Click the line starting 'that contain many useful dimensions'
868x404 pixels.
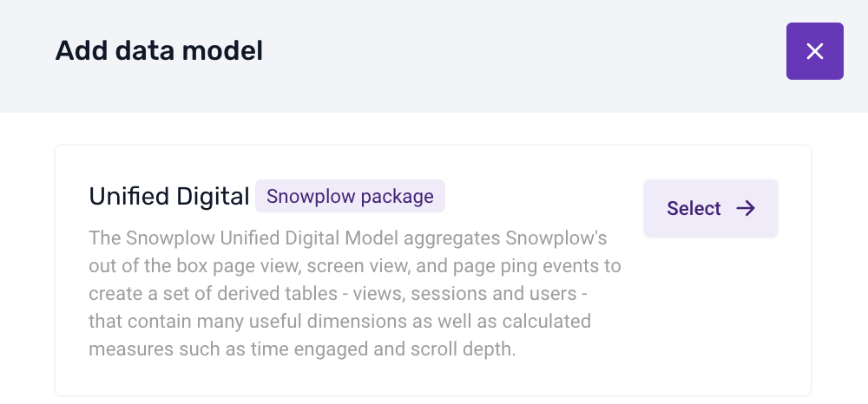tap(339, 321)
